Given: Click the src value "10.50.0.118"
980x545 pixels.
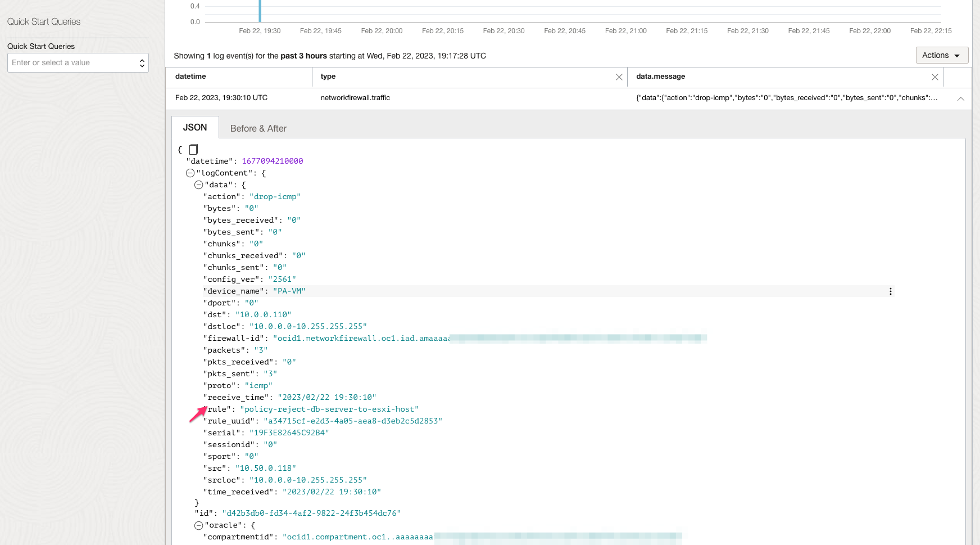Looking at the screenshot, I should tap(265, 469).
